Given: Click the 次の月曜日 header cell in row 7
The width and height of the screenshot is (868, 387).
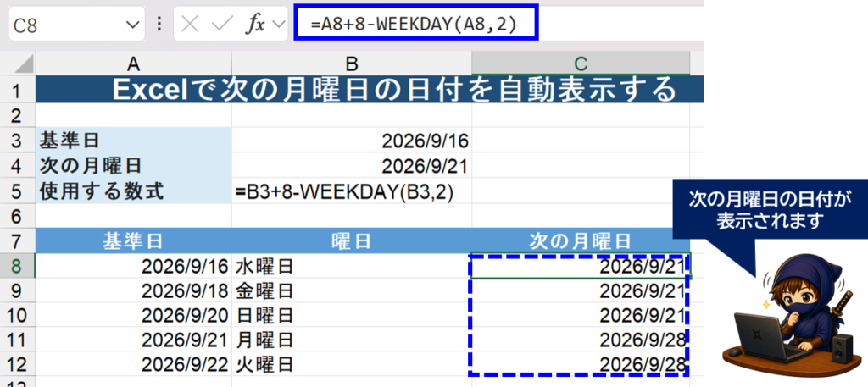Looking at the screenshot, I should 581,241.
